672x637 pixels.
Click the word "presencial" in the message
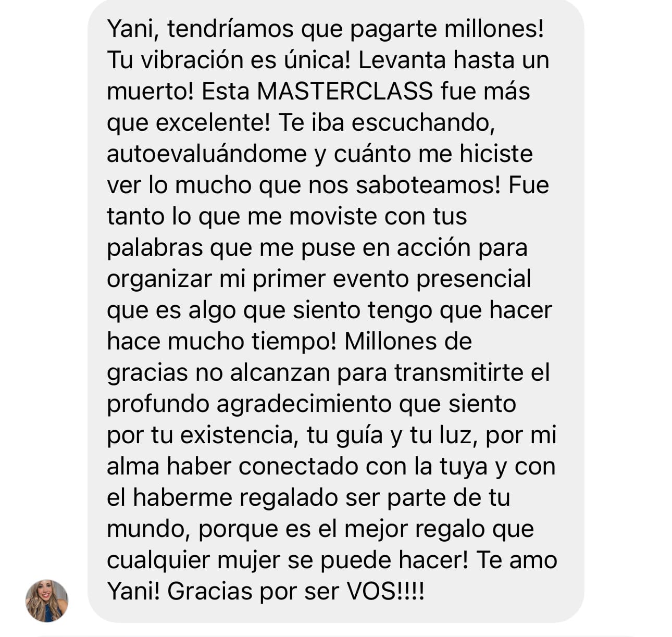click(x=474, y=279)
